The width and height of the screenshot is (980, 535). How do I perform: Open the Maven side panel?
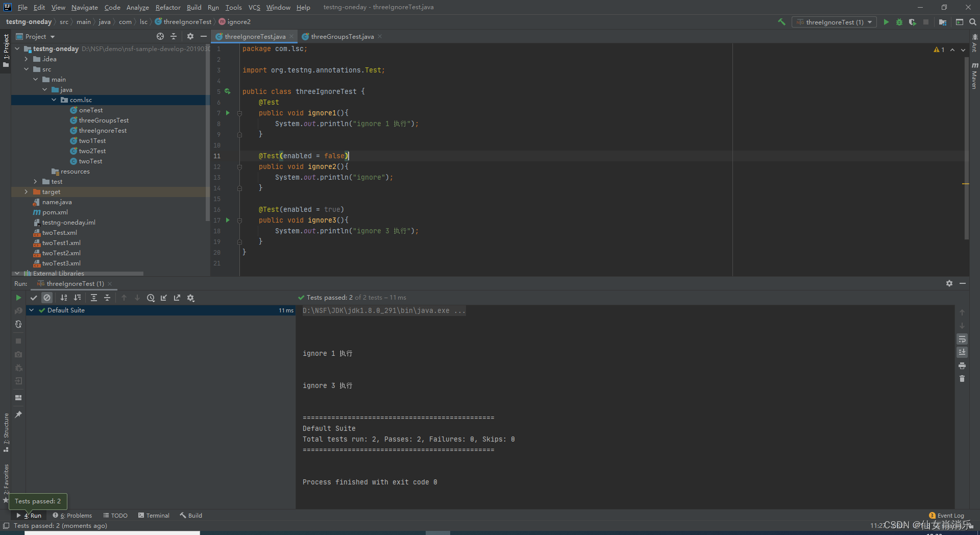(974, 76)
